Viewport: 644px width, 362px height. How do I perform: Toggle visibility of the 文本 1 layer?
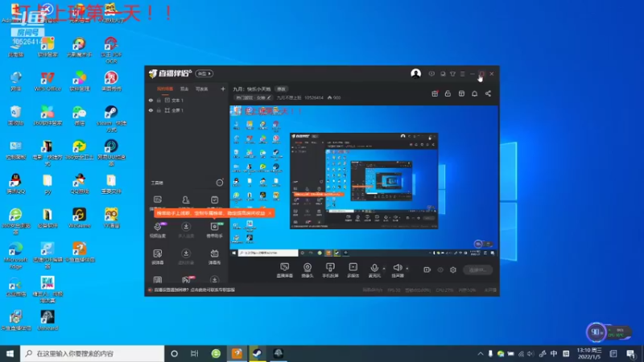tap(151, 100)
